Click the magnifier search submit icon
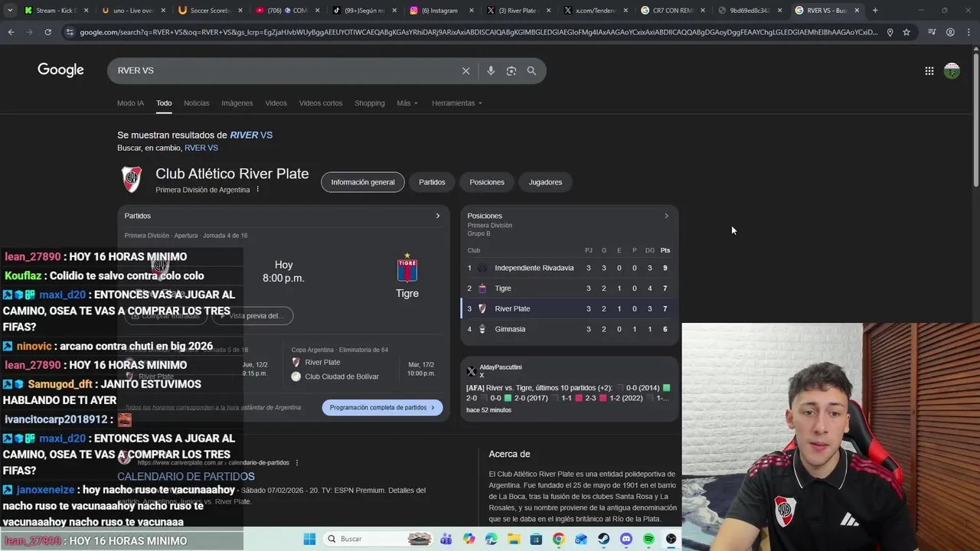Image resolution: width=980 pixels, height=551 pixels. pyautogui.click(x=531, y=70)
